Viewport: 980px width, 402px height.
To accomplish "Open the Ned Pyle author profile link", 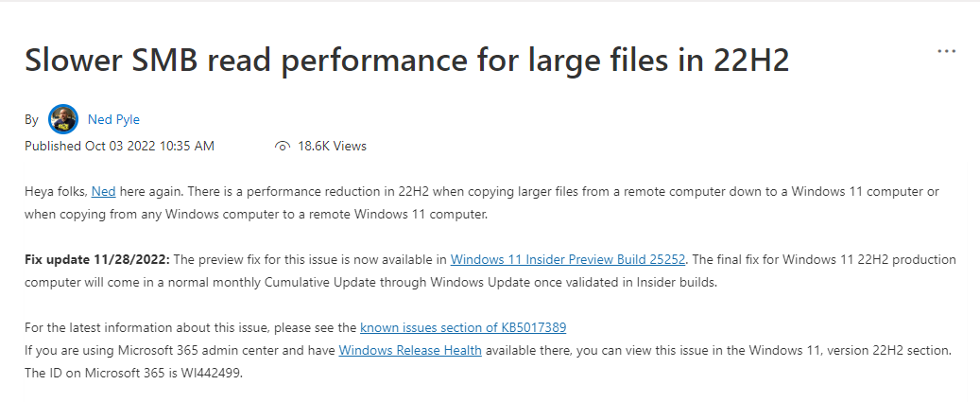I will (x=113, y=119).
